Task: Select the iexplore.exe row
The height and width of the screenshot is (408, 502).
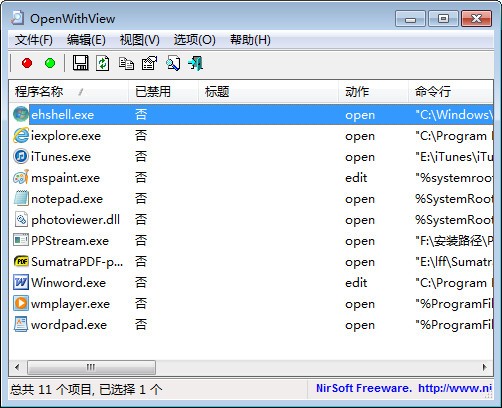Action: tap(252, 135)
